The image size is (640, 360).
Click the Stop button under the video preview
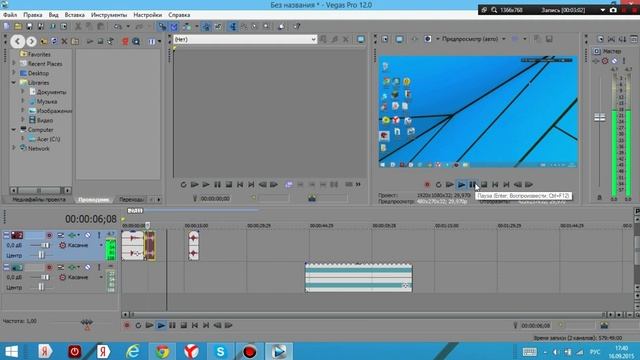[x=484, y=185]
